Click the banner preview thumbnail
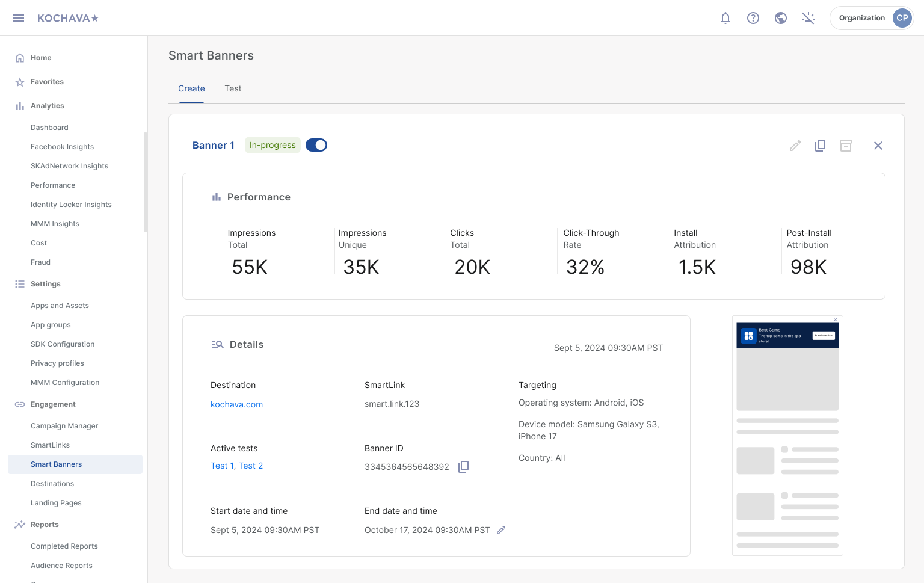Viewport: 924px width, 583px height. point(787,435)
